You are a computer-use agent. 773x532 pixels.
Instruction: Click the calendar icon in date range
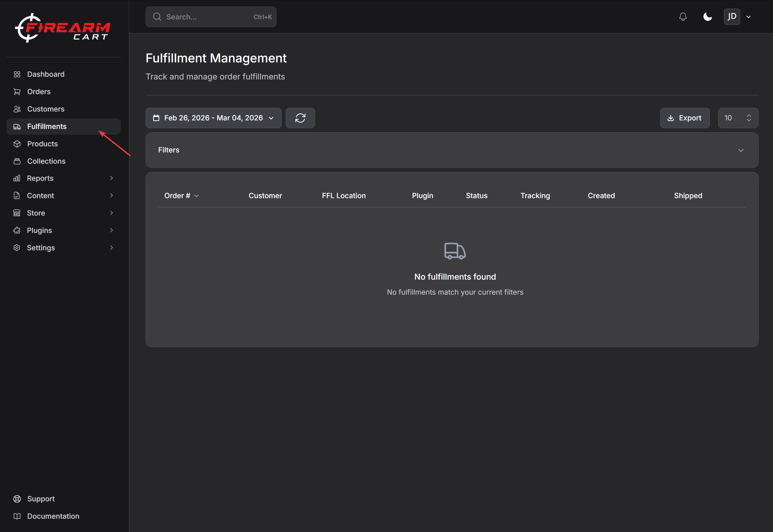coord(156,118)
